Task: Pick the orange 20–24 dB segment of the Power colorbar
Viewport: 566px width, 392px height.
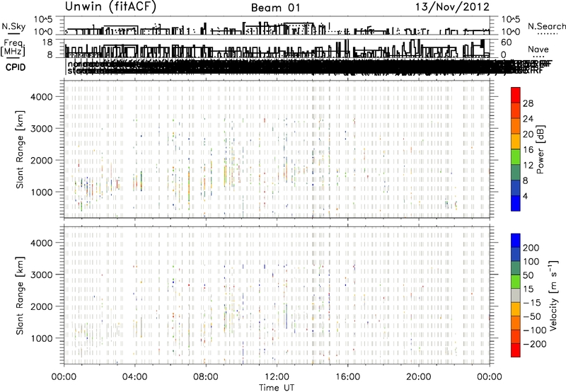Action: pyautogui.click(x=516, y=126)
